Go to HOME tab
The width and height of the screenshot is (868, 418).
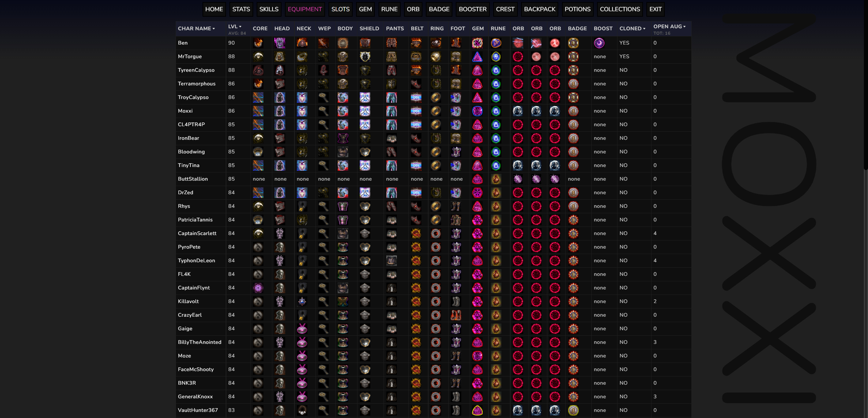click(214, 9)
